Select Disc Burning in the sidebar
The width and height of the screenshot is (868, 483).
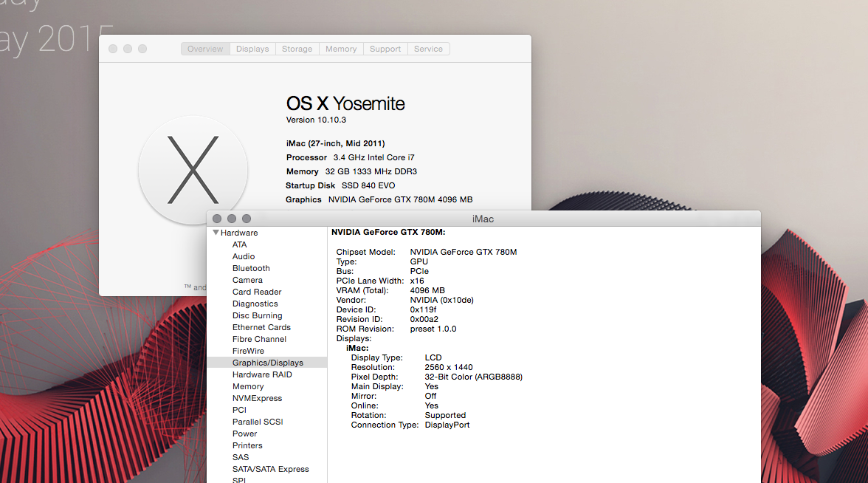click(258, 316)
